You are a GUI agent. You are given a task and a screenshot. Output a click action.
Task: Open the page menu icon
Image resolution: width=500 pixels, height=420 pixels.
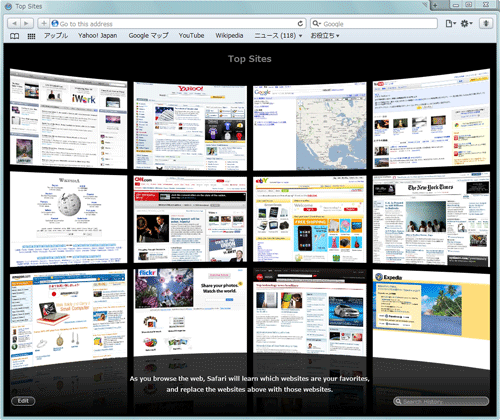(450, 23)
